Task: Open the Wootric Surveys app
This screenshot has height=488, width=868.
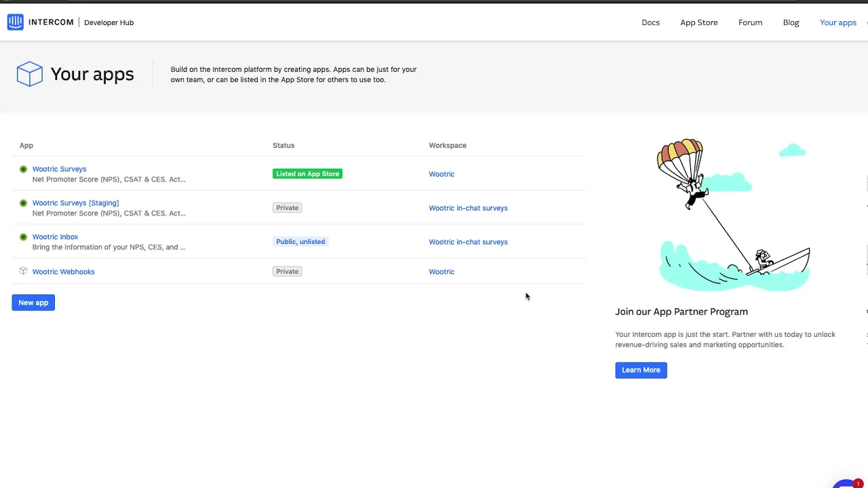Action: click(x=59, y=169)
